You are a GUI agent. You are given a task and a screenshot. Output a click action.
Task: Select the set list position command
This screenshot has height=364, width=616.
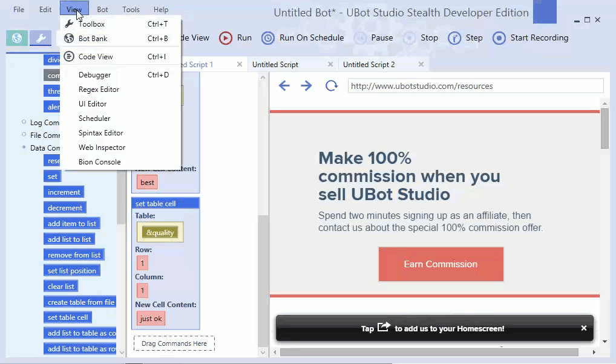[72, 270]
